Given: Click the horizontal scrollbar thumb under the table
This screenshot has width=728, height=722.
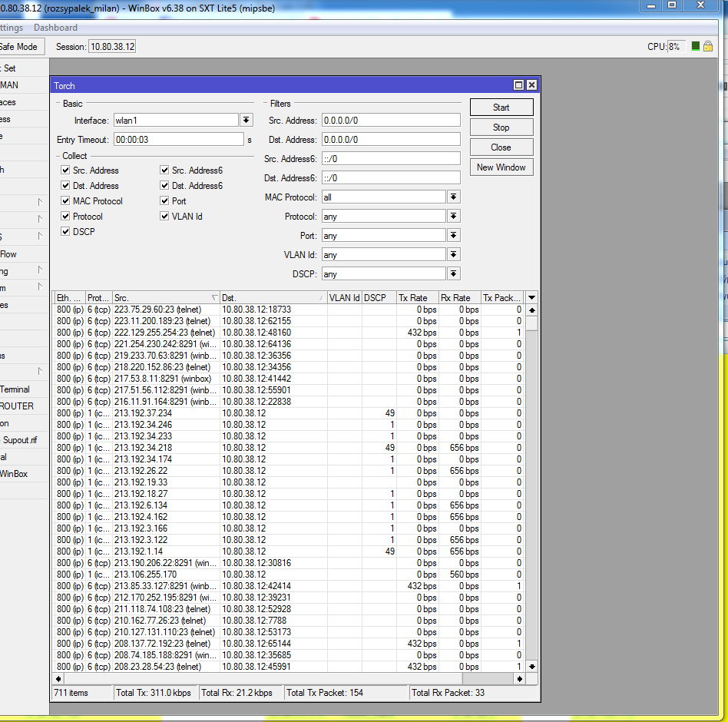Looking at the screenshot, I should [488, 678].
